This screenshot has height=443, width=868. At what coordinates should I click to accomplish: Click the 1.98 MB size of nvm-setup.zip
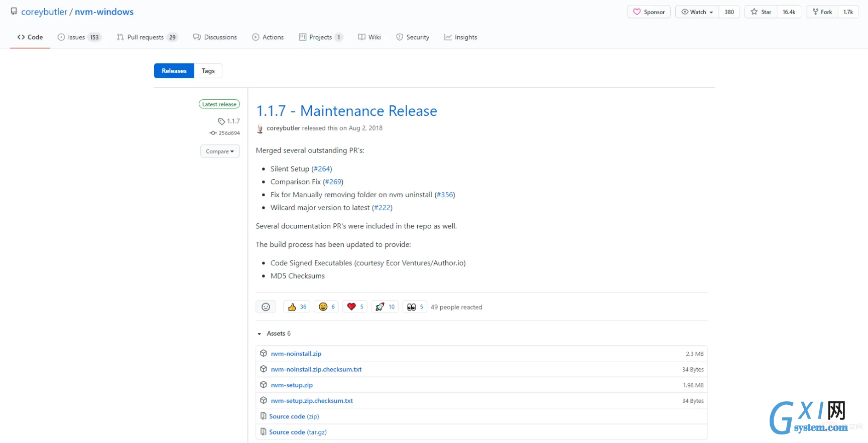[693, 385]
